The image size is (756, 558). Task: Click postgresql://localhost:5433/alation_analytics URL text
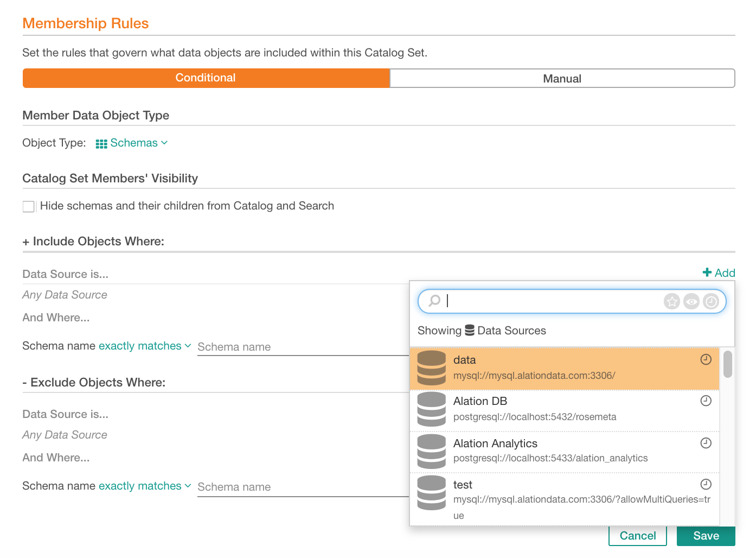550,458
